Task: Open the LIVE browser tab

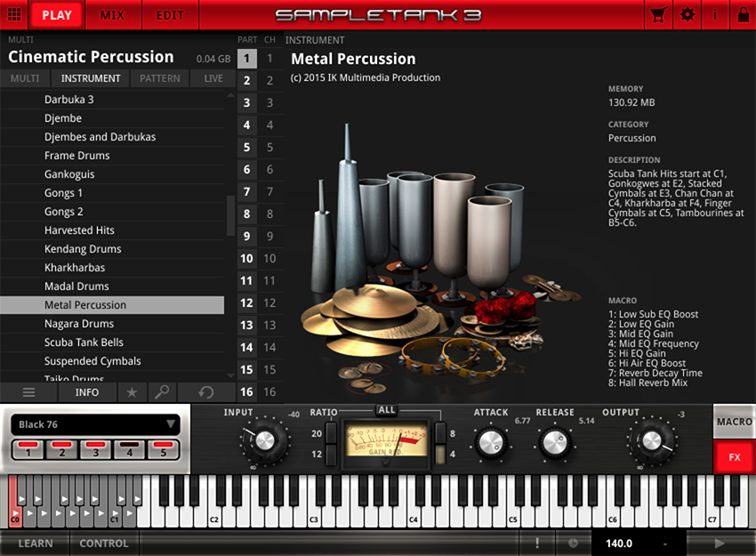Action: point(213,78)
